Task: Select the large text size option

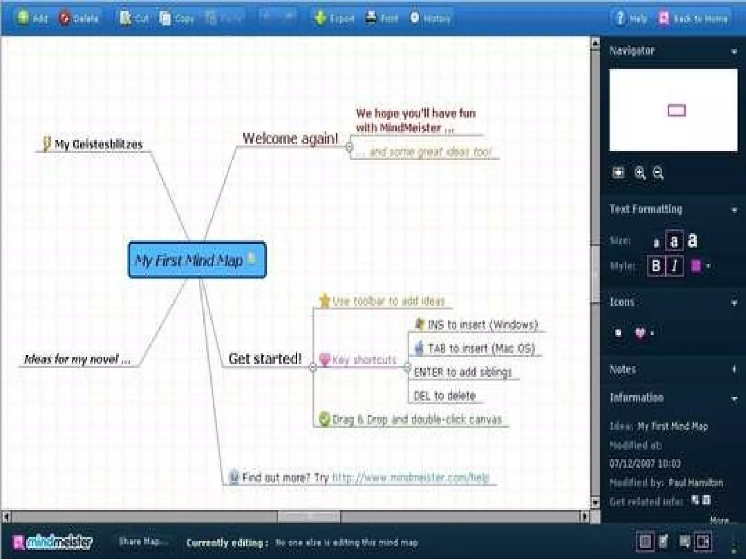Action: (692, 241)
